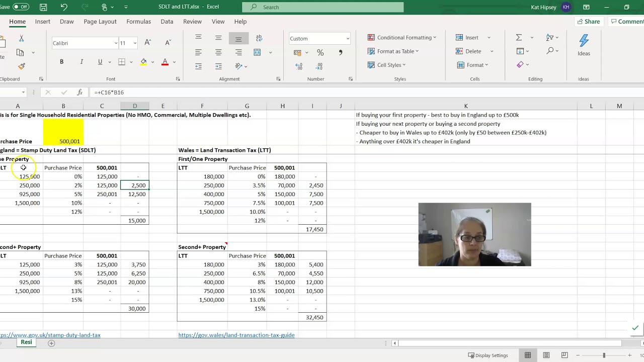Open the Insert ribbon tab
Image resolution: width=644 pixels, height=362 pixels.
coord(43,22)
